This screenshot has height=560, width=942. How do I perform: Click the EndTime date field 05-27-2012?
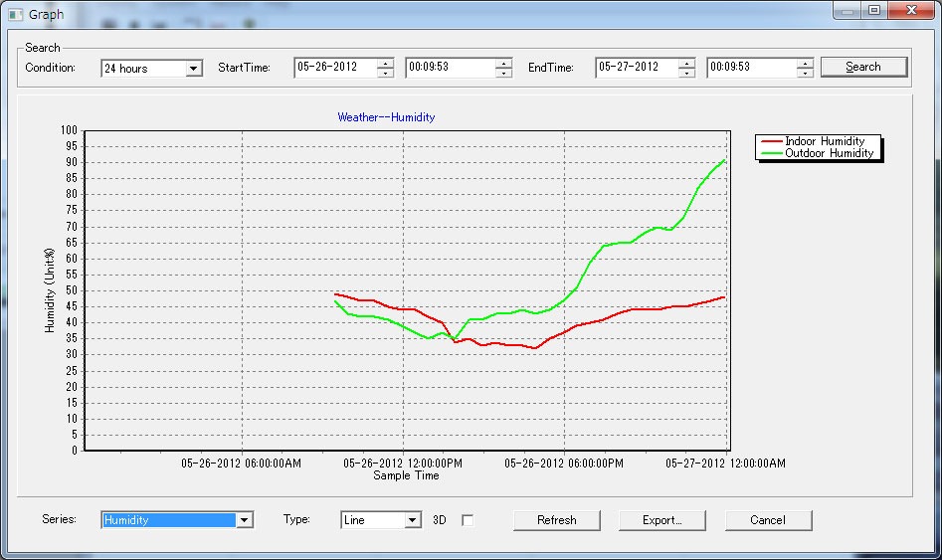pos(637,68)
